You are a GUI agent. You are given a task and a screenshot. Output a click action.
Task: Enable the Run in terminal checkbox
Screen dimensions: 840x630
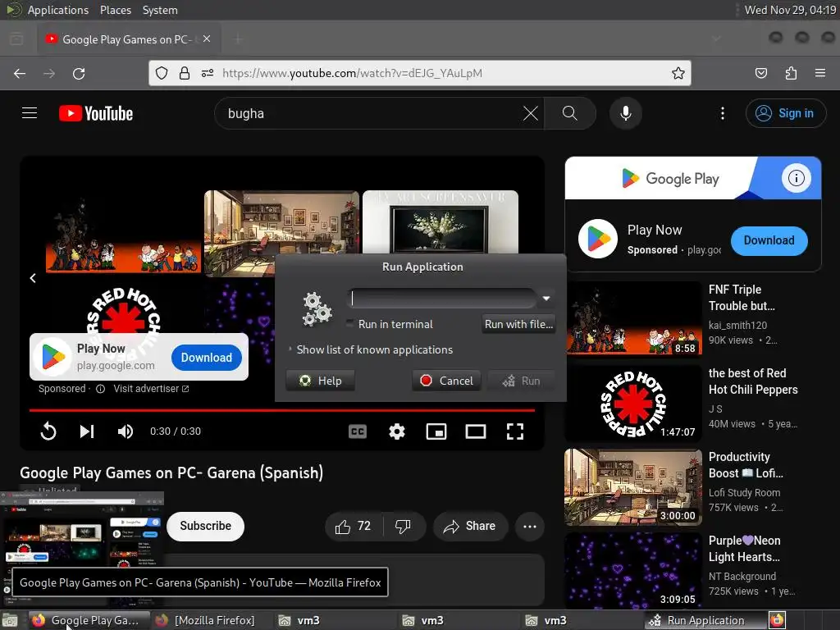coord(349,323)
